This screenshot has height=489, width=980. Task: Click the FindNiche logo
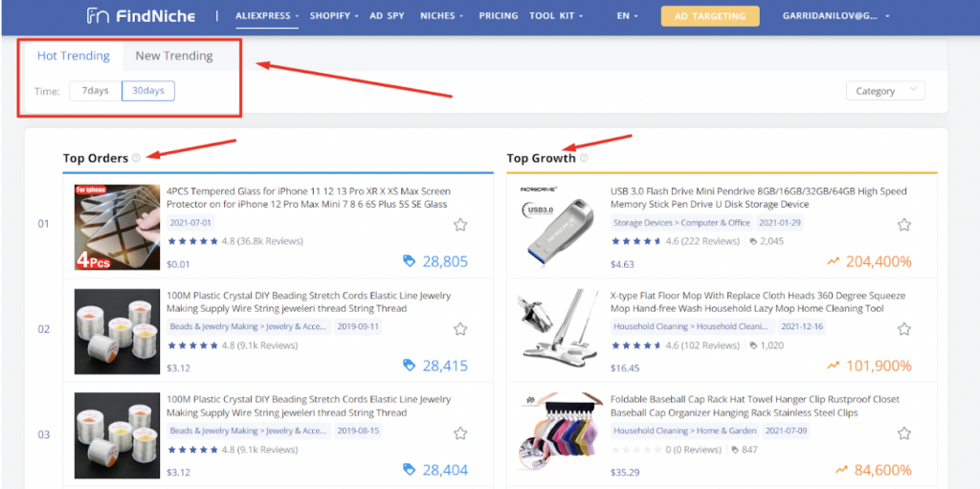[x=141, y=15]
